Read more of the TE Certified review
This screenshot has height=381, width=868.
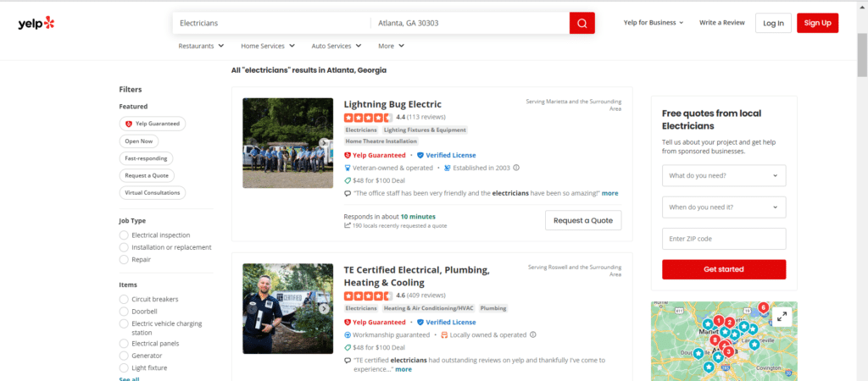pyautogui.click(x=403, y=369)
